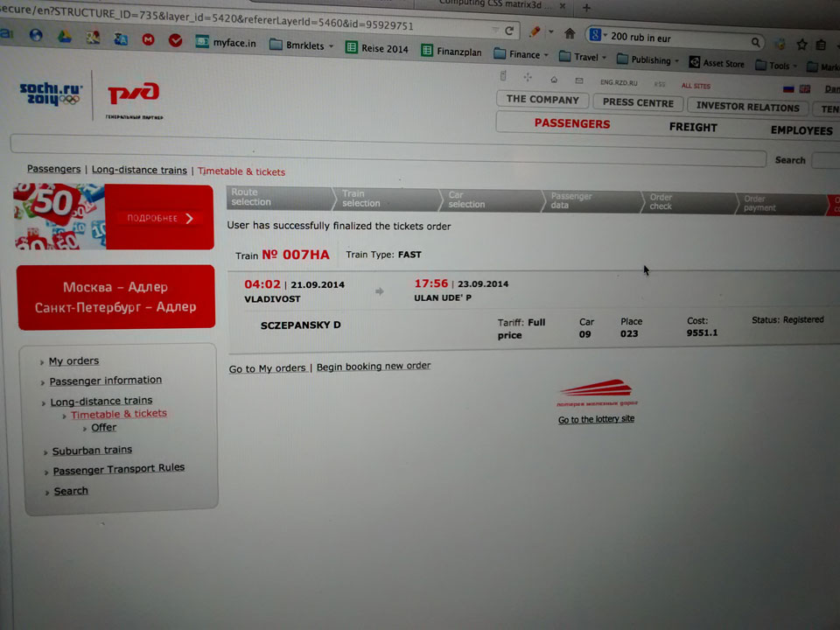This screenshot has height=630, width=840.
Task: Expand the Bmrklets bookmarks folder
Action: pyautogui.click(x=301, y=45)
